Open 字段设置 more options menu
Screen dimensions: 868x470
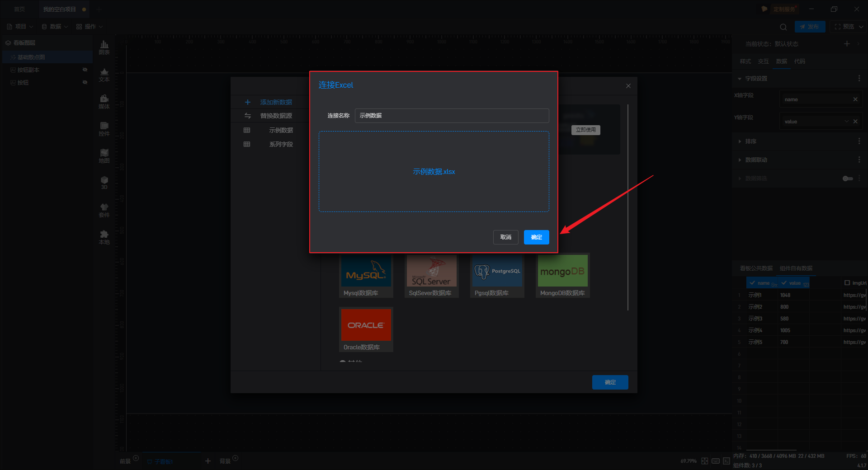coord(859,79)
